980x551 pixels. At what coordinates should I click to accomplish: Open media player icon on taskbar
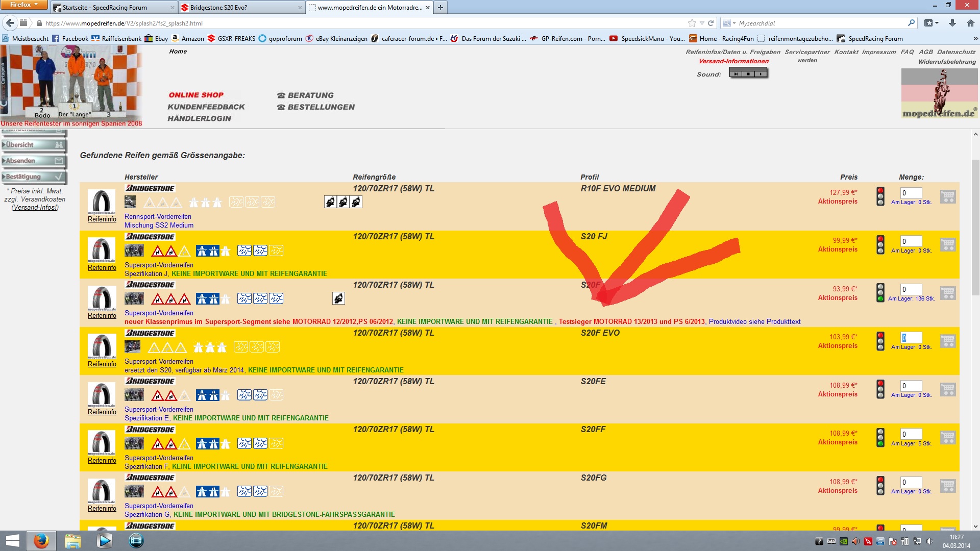105,541
